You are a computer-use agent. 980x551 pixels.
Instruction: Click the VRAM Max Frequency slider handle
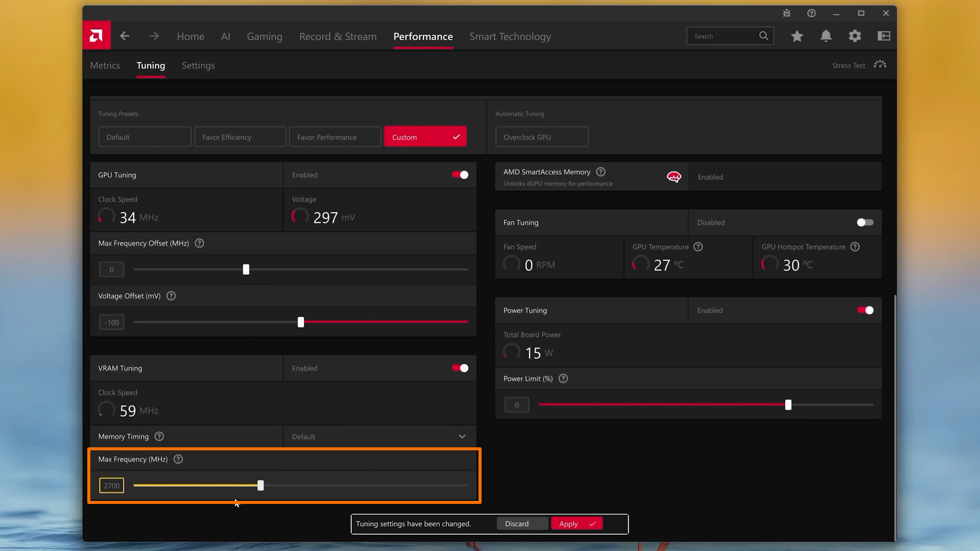pyautogui.click(x=261, y=486)
